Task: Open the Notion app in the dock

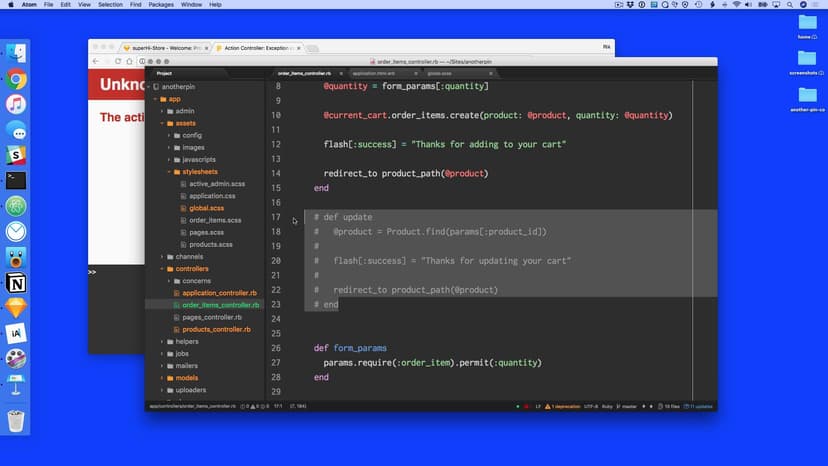Action: coord(16,283)
